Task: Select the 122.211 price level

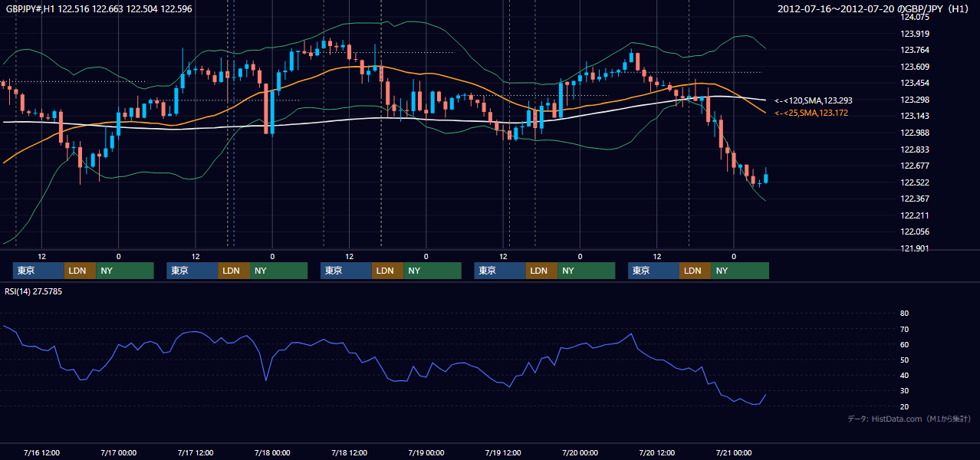Action: [x=915, y=215]
